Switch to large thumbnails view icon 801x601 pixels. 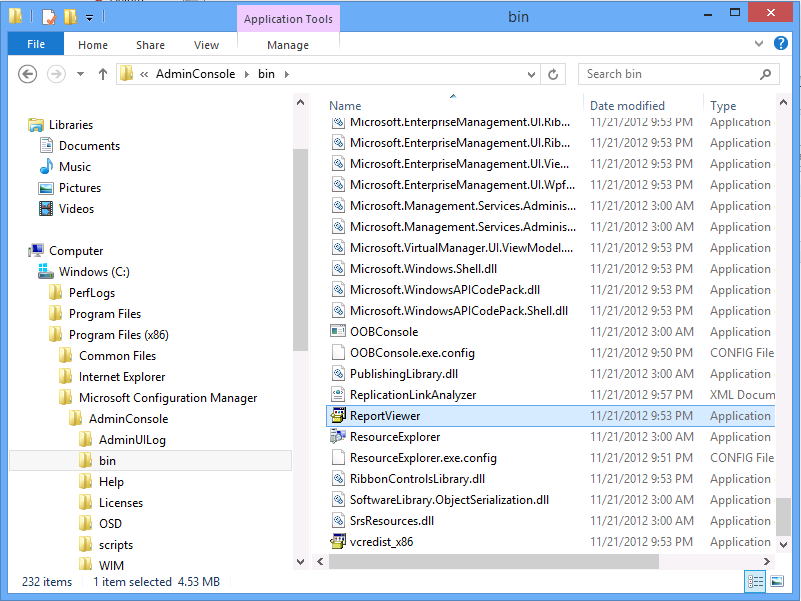776,581
